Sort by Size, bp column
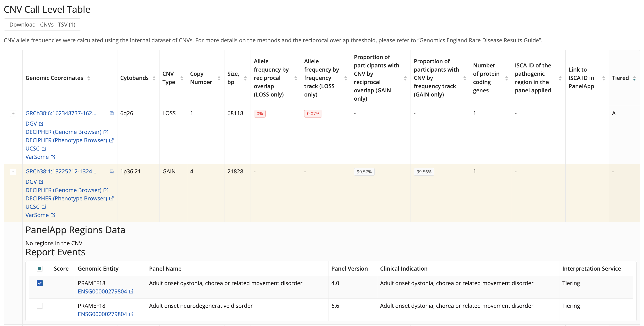 (x=245, y=78)
